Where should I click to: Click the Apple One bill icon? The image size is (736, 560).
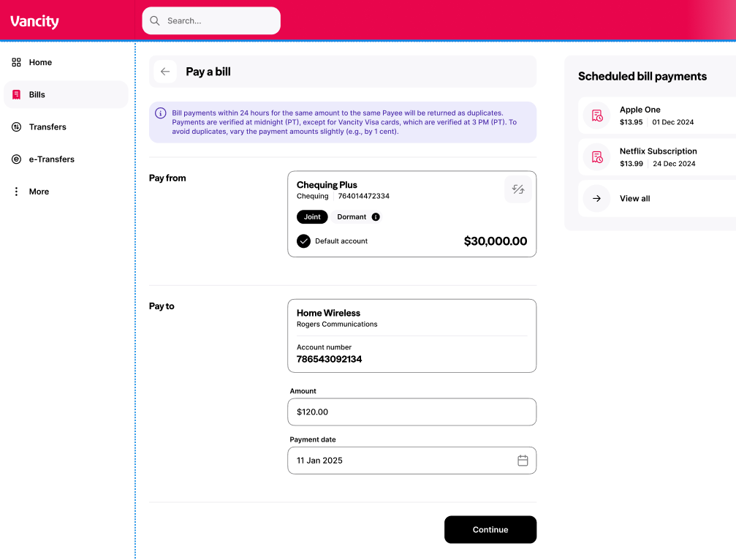(x=596, y=116)
